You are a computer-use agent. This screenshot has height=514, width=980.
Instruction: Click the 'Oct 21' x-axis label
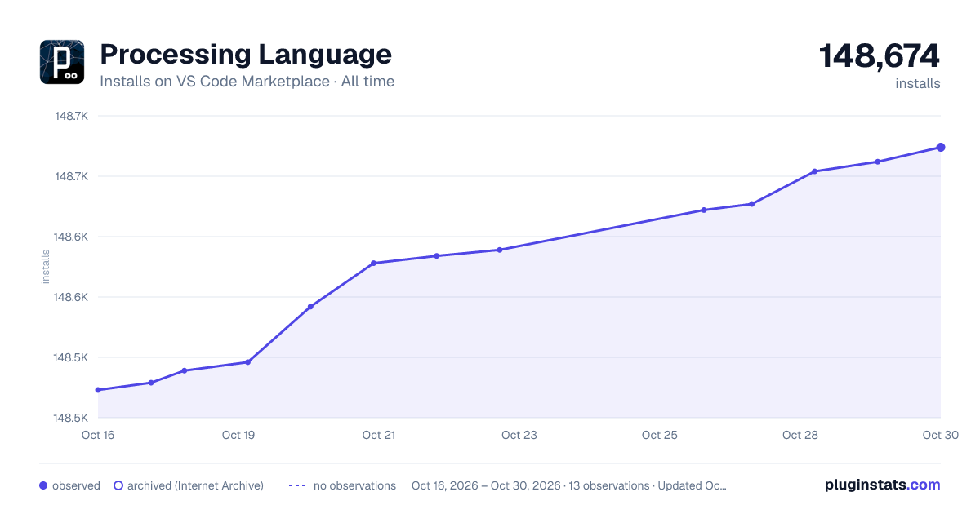pos(379,435)
